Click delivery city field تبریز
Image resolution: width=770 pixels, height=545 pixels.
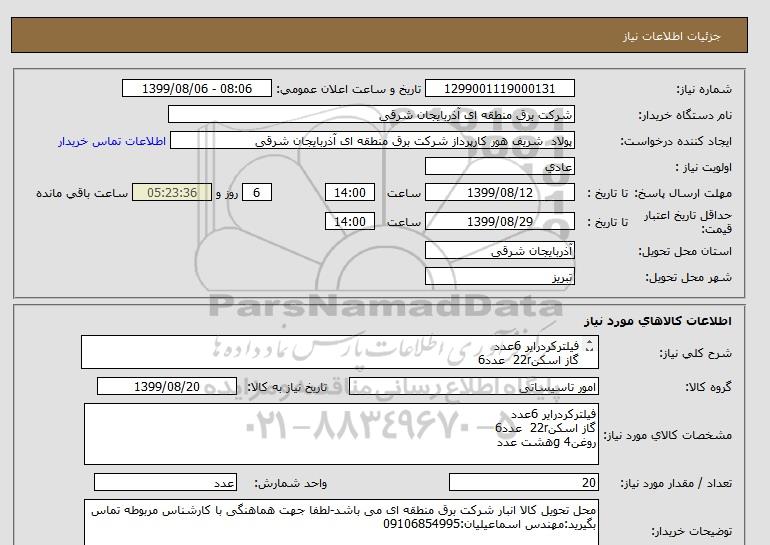[x=499, y=277]
